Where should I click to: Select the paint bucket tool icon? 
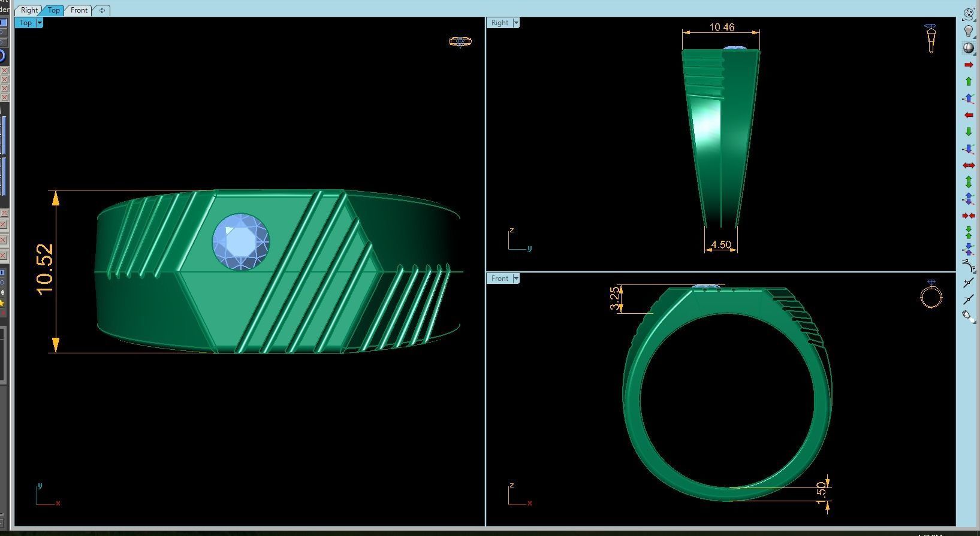pos(969,317)
